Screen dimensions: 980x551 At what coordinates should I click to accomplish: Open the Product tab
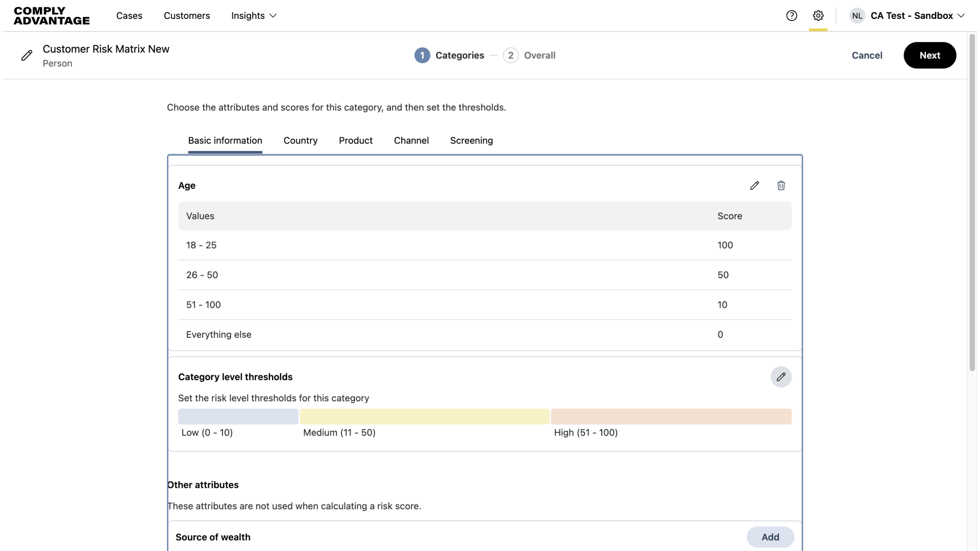click(355, 140)
